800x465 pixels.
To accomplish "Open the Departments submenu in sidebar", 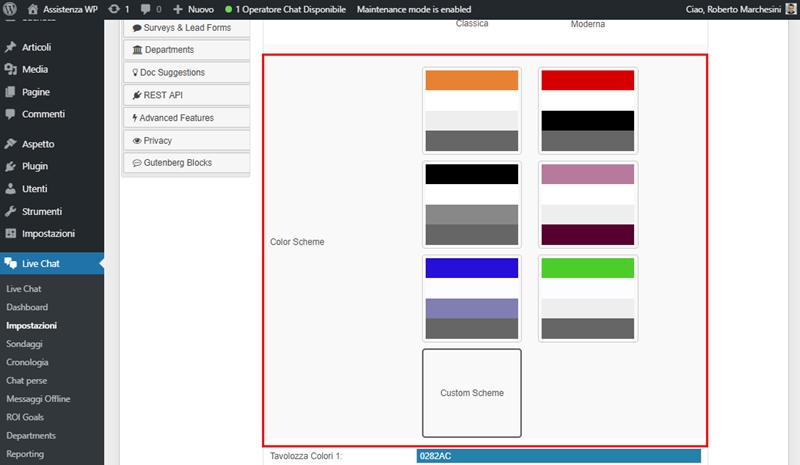I will point(31,436).
